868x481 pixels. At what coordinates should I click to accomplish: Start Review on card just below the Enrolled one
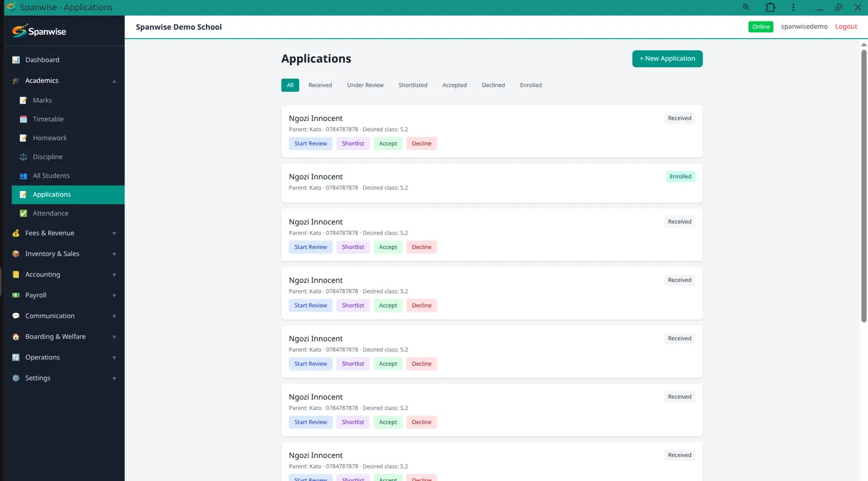311,247
